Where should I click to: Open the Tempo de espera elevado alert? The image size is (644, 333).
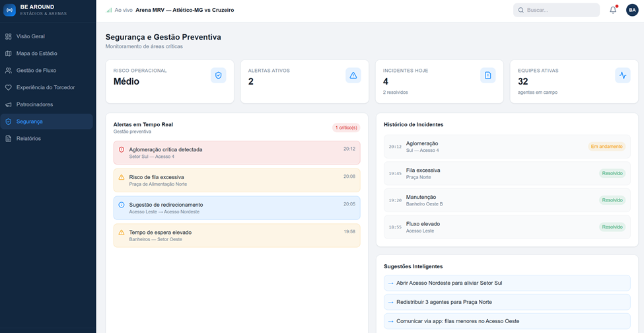pos(237,235)
